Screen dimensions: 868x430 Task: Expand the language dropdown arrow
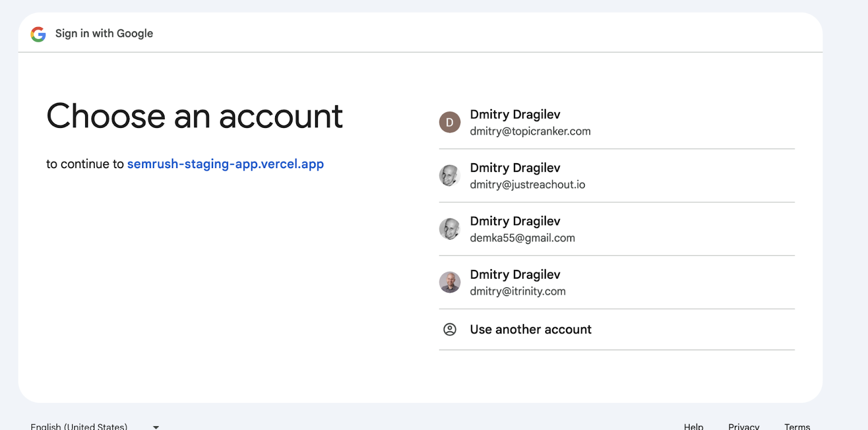tap(156, 427)
